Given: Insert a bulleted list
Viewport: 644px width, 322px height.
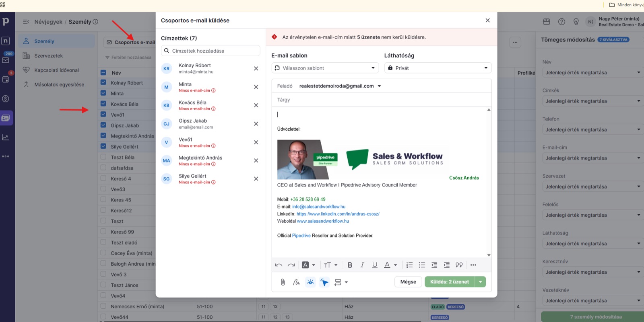Looking at the screenshot, I should pos(422,265).
